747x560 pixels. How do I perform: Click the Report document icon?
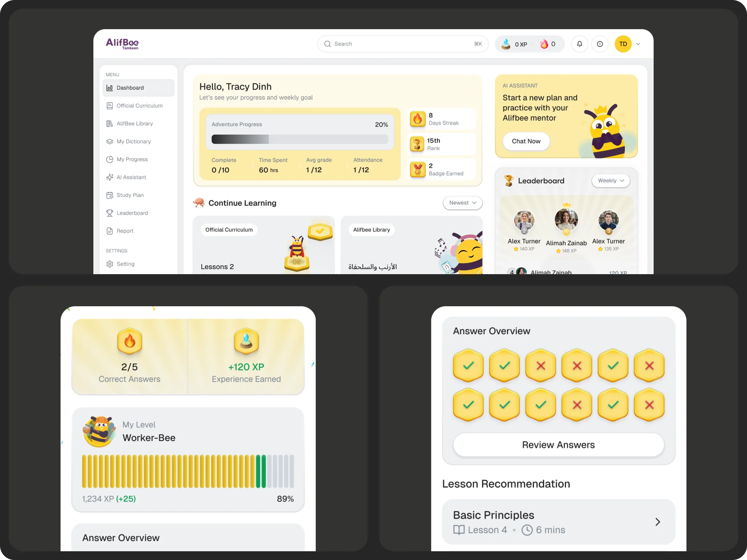(109, 231)
